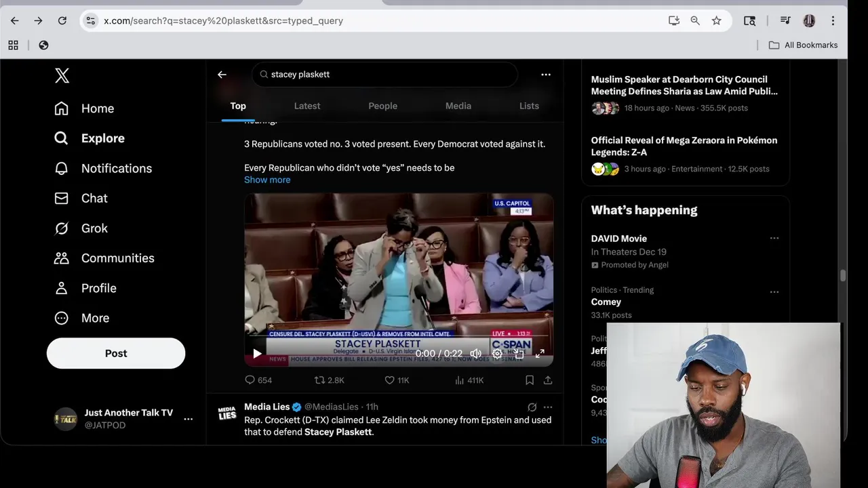Play the C-SPAN video
This screenshot has width=868, height=488.
point(257,353)
